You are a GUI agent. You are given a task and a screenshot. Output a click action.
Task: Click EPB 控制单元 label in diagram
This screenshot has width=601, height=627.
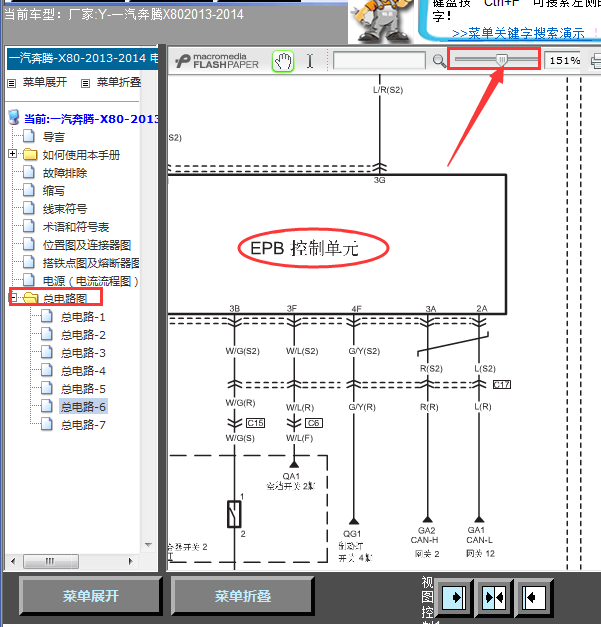(x=304, y=248)
